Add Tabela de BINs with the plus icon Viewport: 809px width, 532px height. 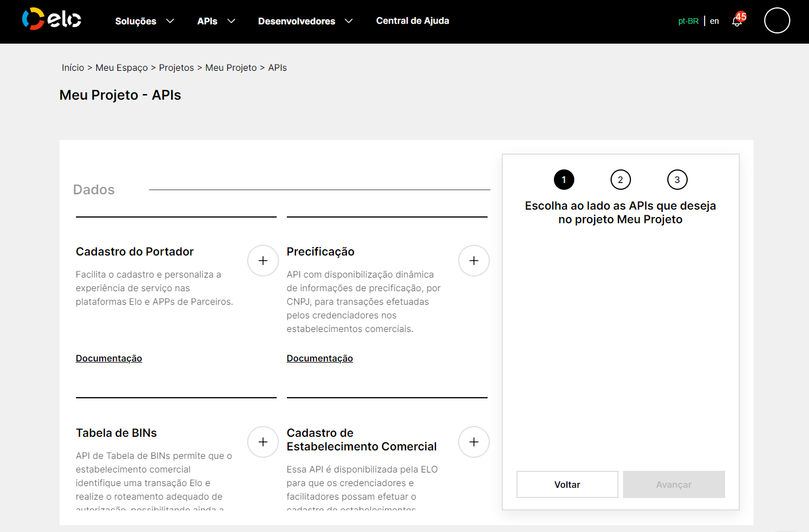click(x=262, y=442)
